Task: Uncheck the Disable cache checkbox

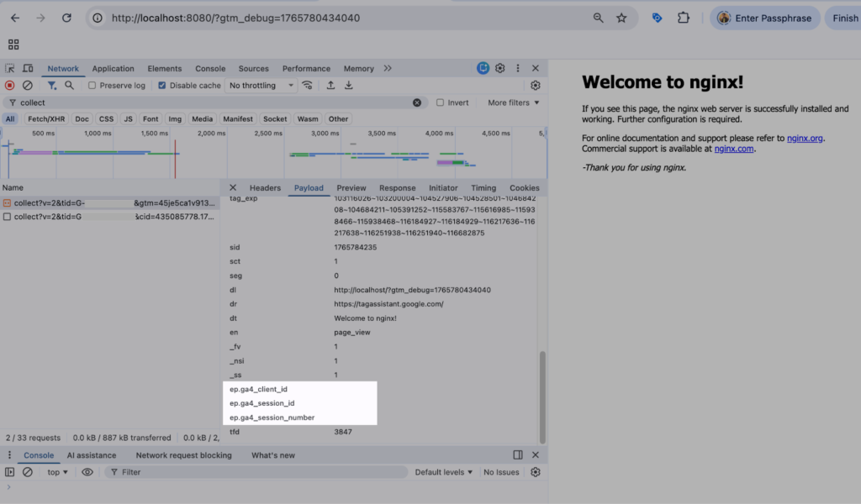Action: pos(162,86)
